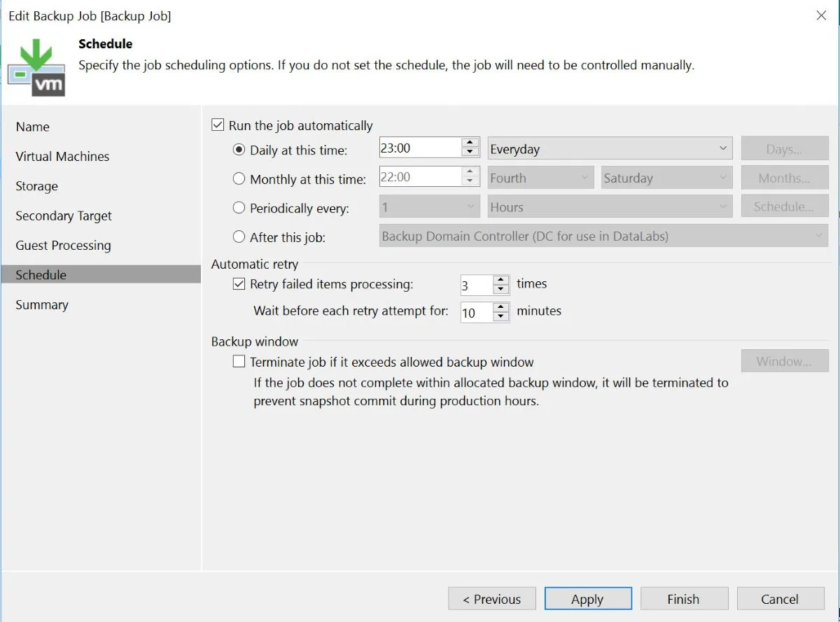Click the Months... button
The height and width of the screenshot is (622, 840).
click(785, 178)
